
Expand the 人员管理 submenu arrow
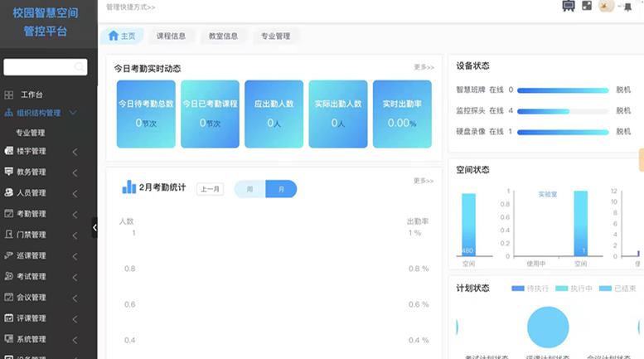click(x=75, y=193)
